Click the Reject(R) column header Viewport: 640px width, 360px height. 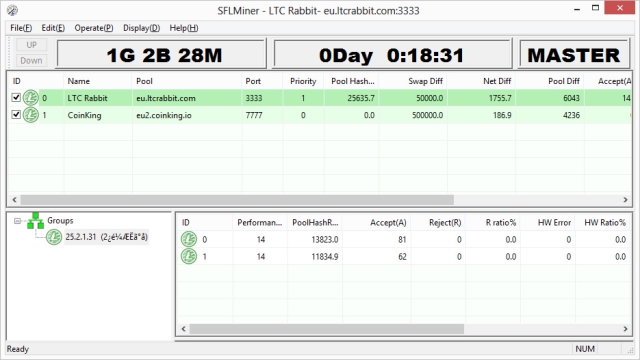coord(438,223)
